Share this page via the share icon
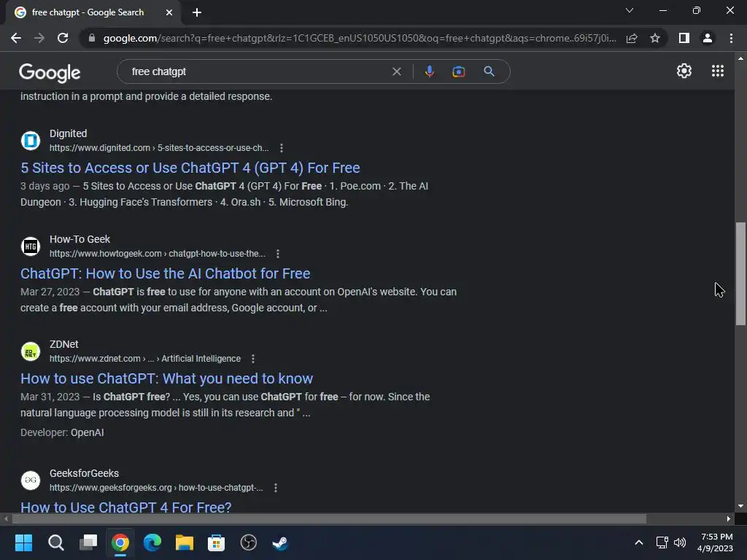This screenshot has width=747, height=560. (632, 38)
